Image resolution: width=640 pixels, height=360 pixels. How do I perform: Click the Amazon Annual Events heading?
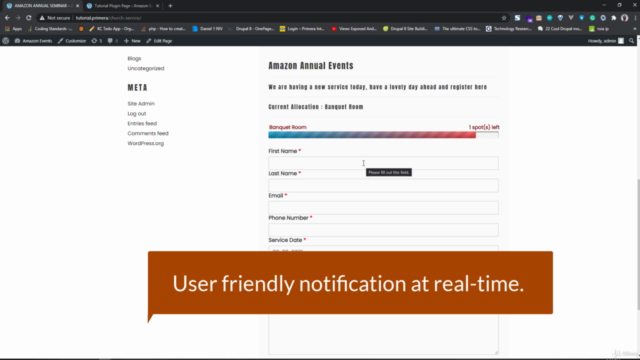pos(311,66)
